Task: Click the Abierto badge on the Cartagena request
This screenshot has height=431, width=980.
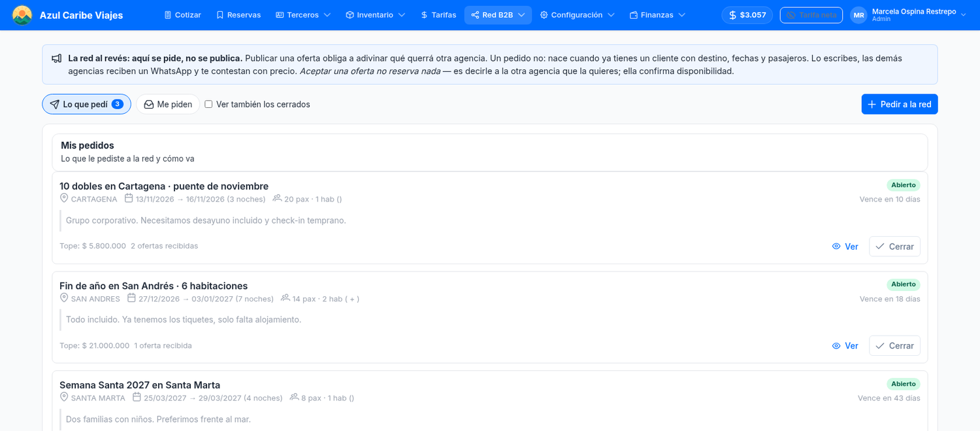Action: click(903, 185)
